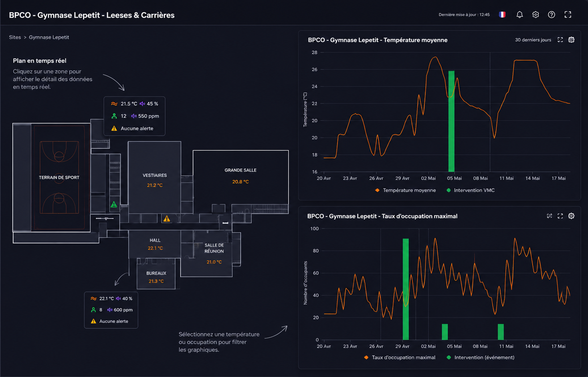Screen dimensions: 588x377
Task: Click the 22.1 °C value in Hall
Action: click(x=155, y=248)
